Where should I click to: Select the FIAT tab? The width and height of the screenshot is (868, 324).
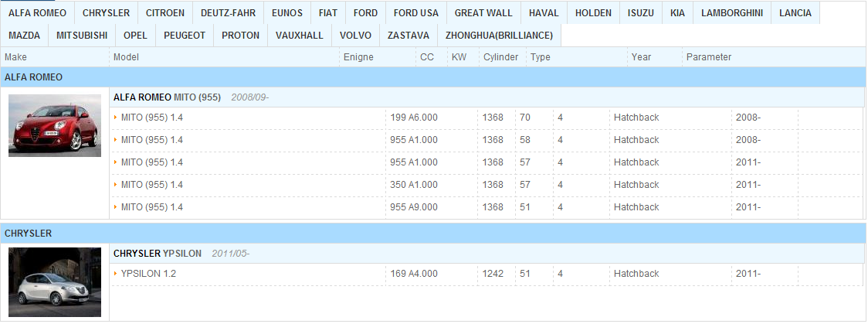pos(327,12)
